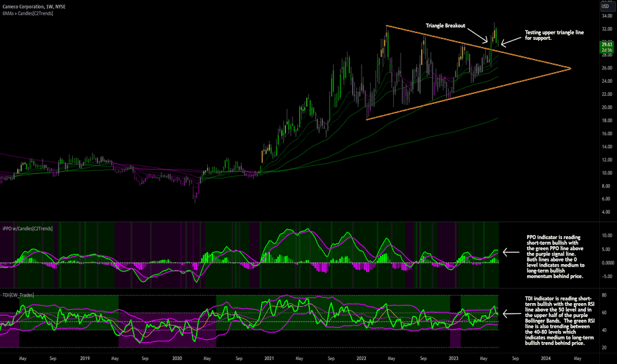Click the 14.00 price axis label
Screen dimensions: 617x364
(607, 147)
